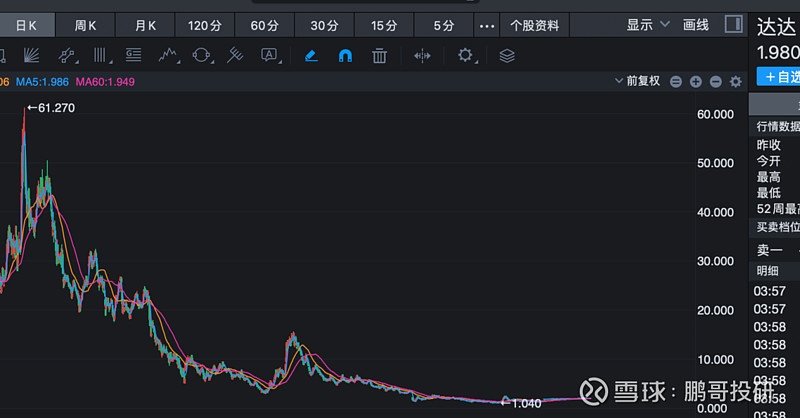
Task: Expand the 显示 display dropdown
Action: [x=648, y=24]
